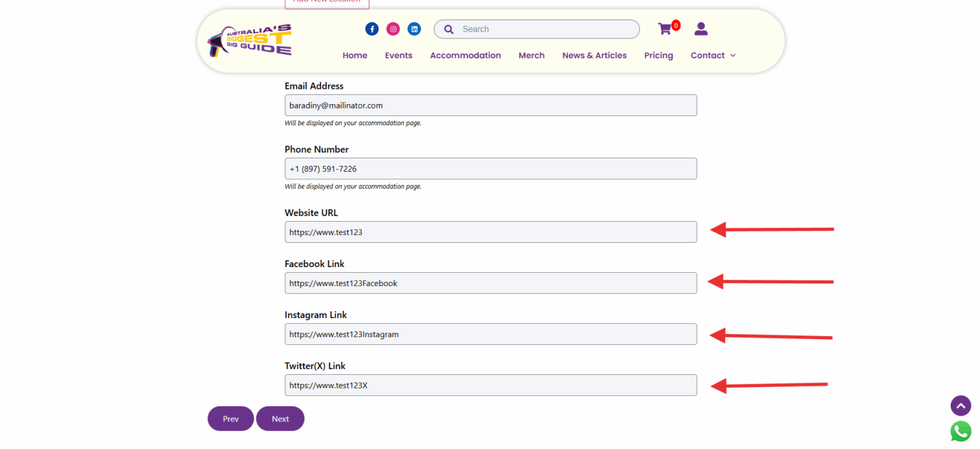Open the LinkedIn social media icon
Viewport: 980px width, 449px height.
pos(414,29)
